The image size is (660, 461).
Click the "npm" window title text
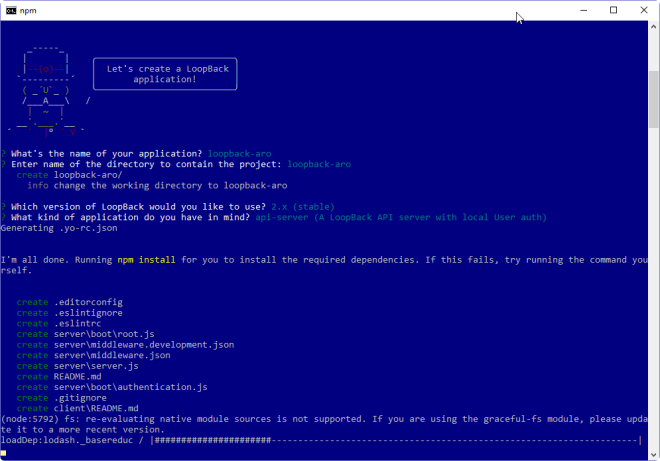28,11
